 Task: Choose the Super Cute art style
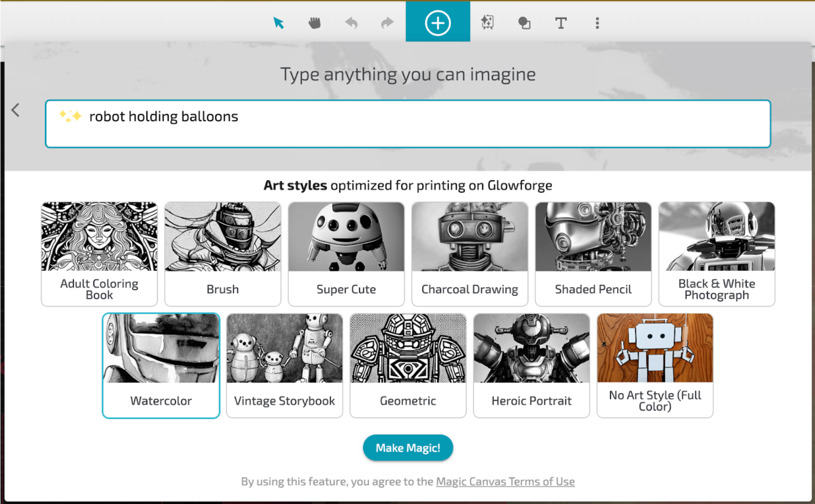tap(346, 254)
